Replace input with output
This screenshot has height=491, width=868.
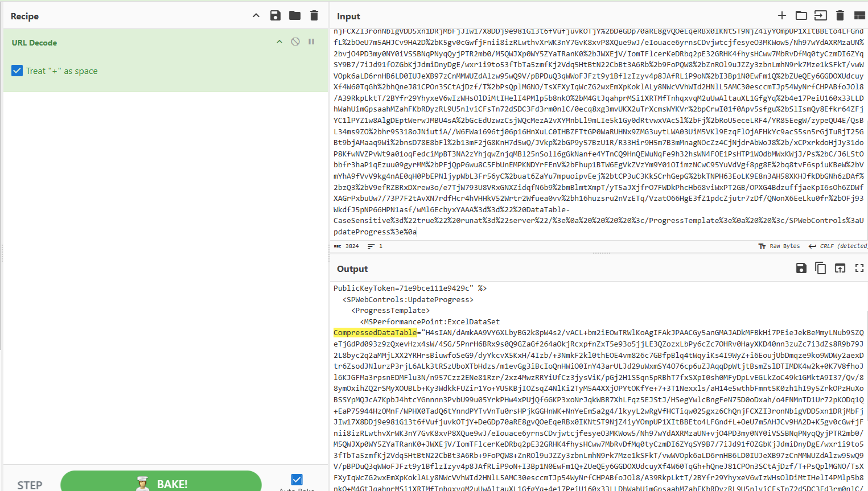tap(840, 269)
